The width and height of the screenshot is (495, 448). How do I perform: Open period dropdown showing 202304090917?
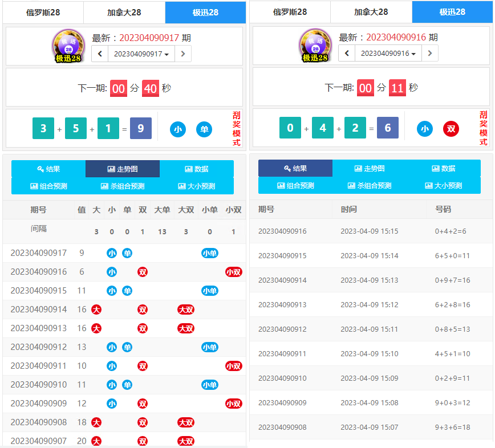(141, 54)
